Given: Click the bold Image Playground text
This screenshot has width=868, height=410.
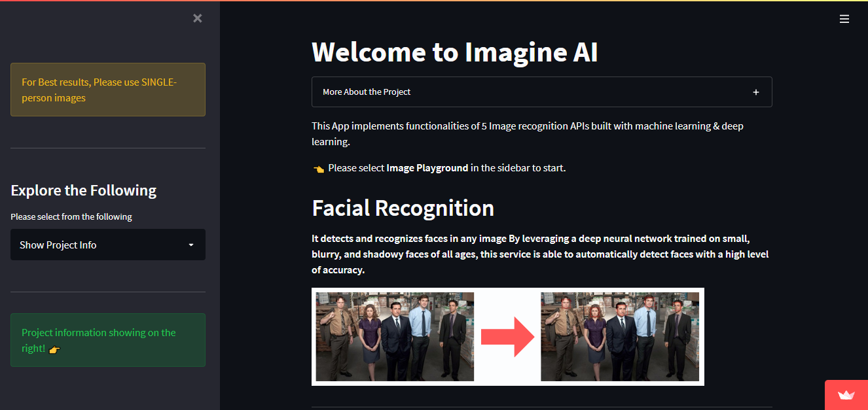Looking at the screenshot, I should coord(427,168).
